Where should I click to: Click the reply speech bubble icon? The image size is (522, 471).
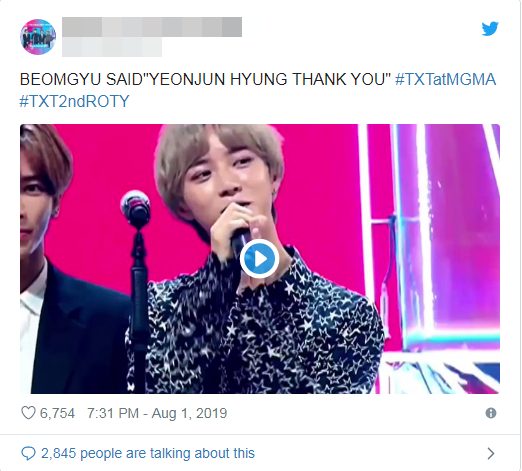pos(28,453)
